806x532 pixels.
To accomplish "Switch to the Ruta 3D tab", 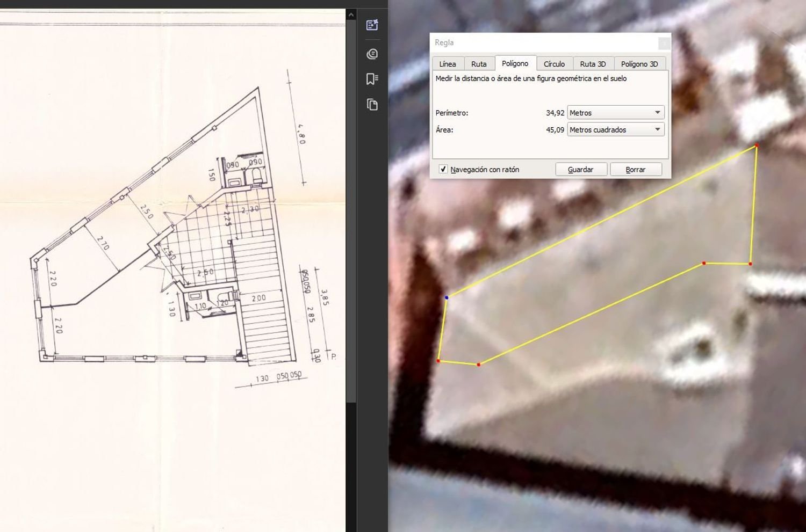I will point(593,64).
